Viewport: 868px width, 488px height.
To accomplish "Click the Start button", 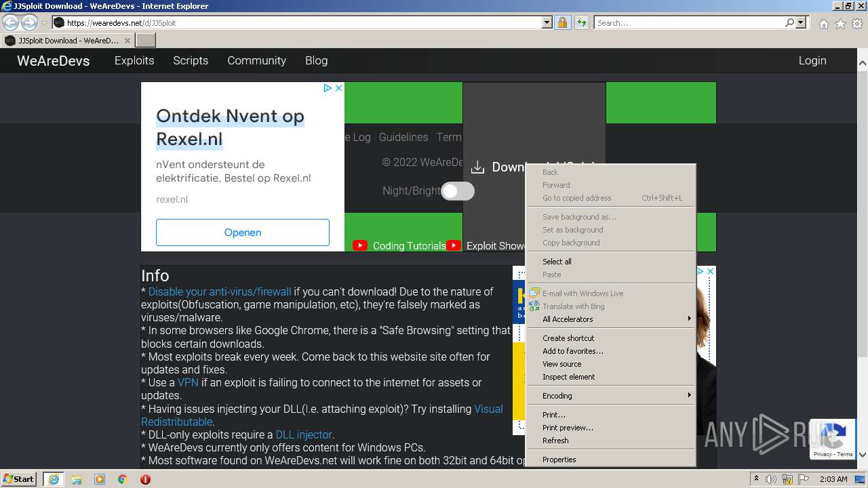I will click(x=19, y=479).
